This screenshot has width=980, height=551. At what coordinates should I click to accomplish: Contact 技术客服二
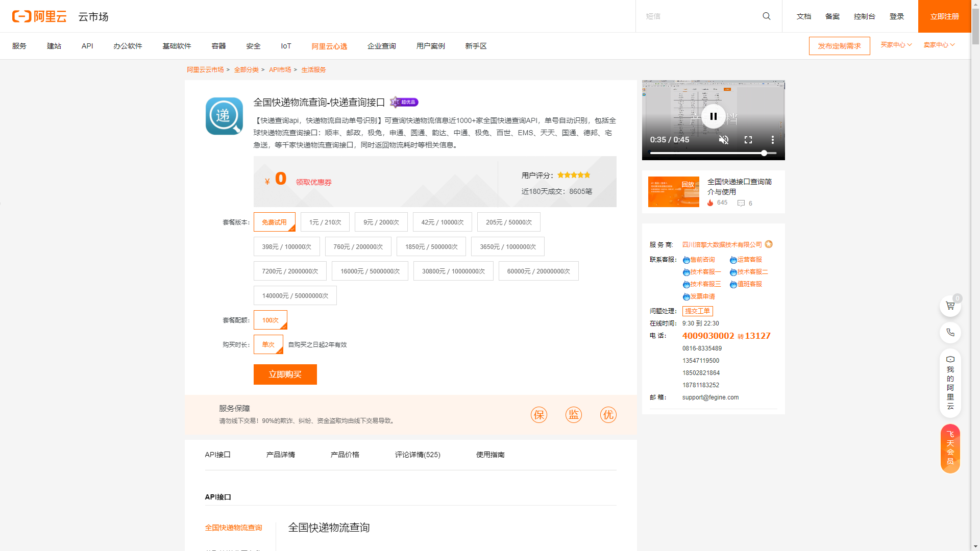point(749,272)
